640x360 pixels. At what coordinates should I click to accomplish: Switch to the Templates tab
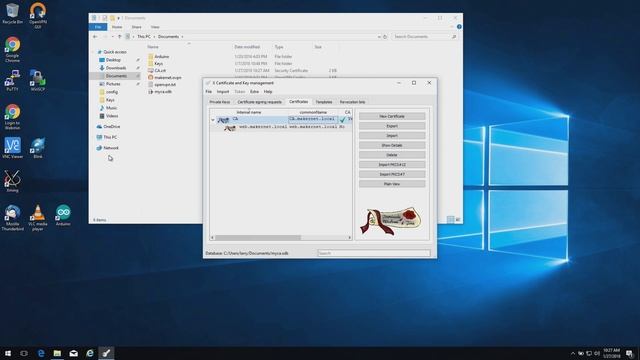click(x=324, y=102)
